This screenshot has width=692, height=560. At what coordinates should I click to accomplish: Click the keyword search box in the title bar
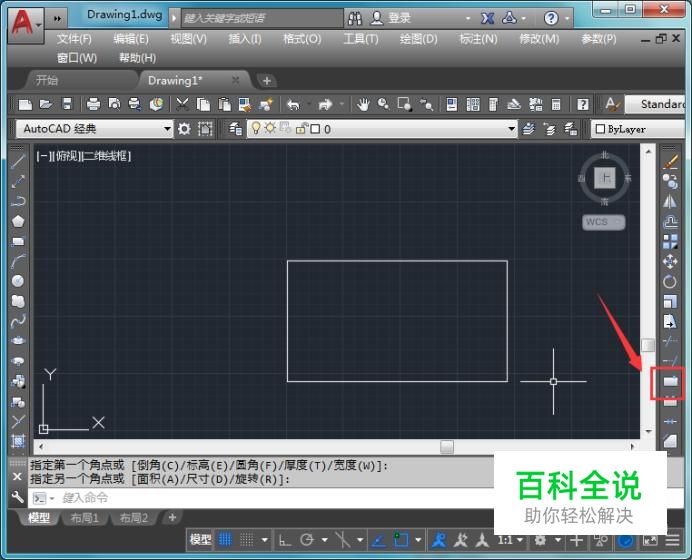click(262, 18)
